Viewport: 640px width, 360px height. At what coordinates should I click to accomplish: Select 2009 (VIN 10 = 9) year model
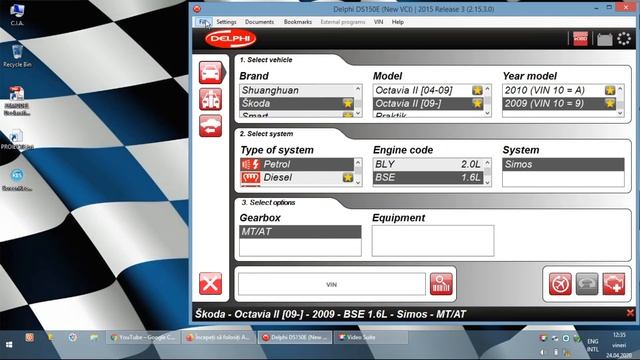(560, 103)
